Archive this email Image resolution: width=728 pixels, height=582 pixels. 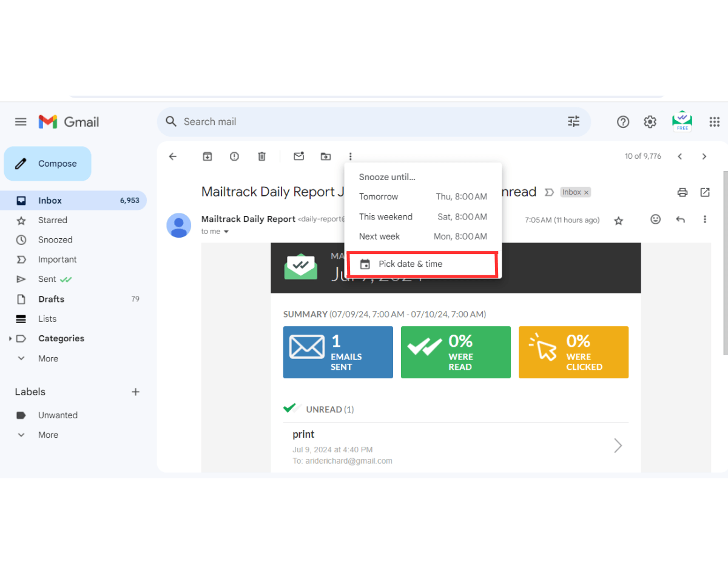point(207,156)
